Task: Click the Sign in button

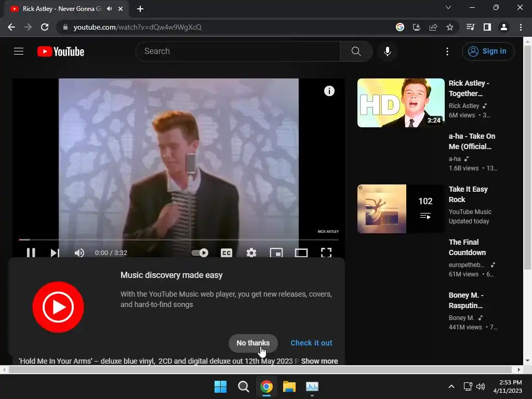Action: pos(488,51)
